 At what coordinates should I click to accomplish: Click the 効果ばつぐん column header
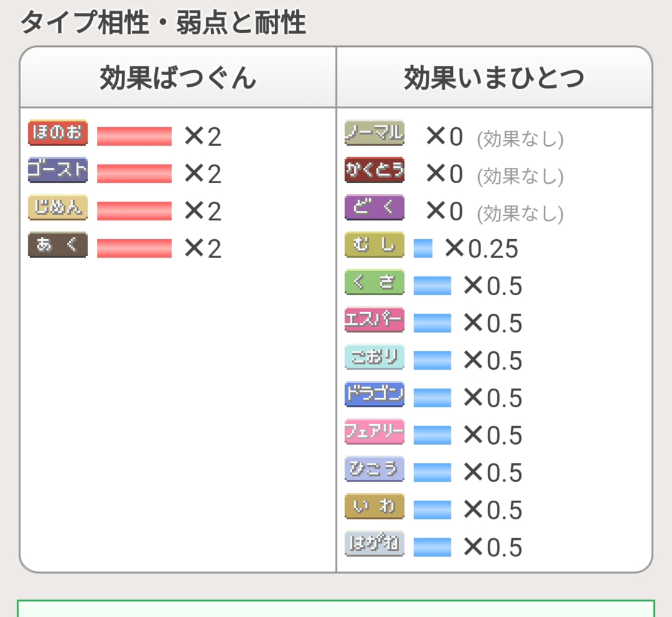pos(178,78)
